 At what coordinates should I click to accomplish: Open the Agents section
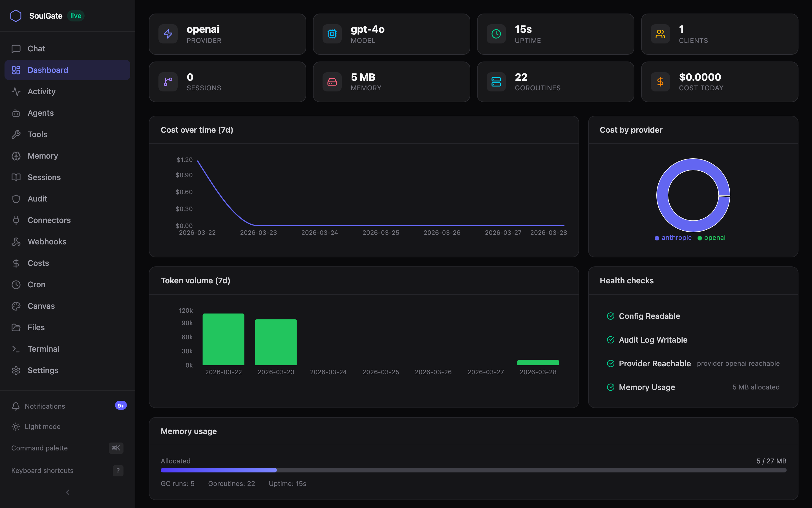67,113
